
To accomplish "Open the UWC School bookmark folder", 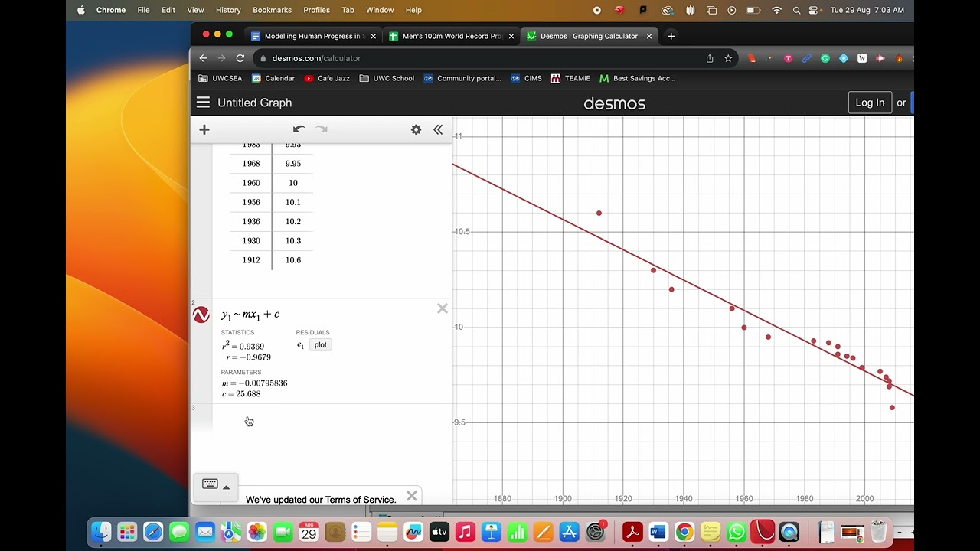I will (x=387, y=78).
